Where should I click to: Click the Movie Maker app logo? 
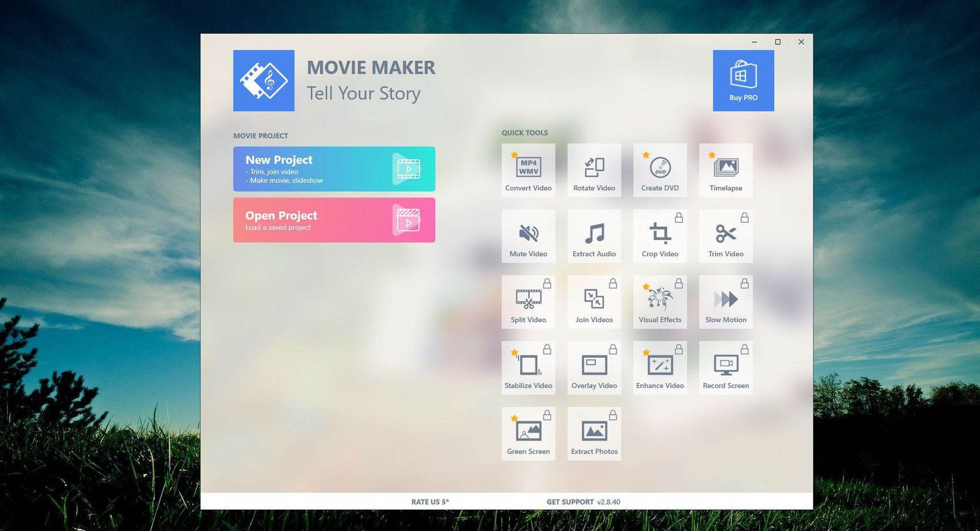[x=264, y=80]
